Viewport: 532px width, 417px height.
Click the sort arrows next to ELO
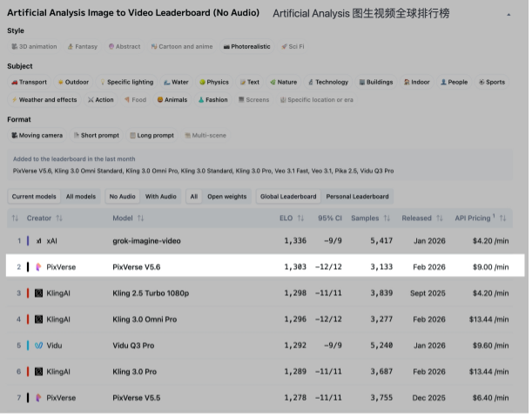300,218
